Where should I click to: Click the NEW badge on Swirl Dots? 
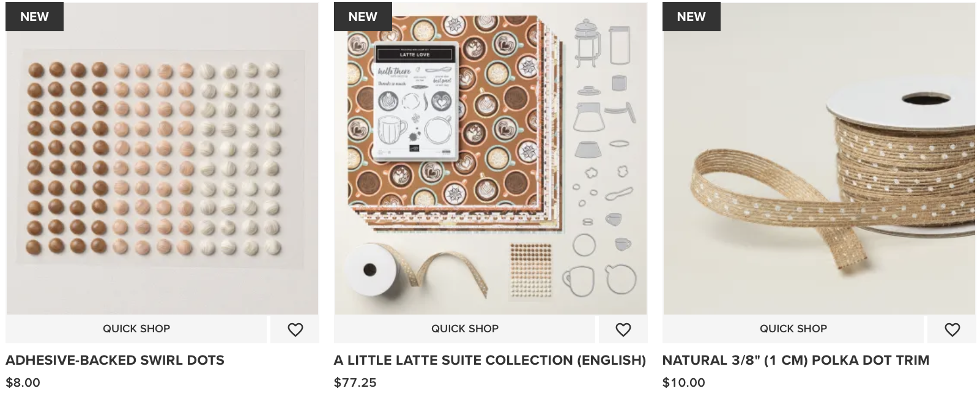pos(34,17)
